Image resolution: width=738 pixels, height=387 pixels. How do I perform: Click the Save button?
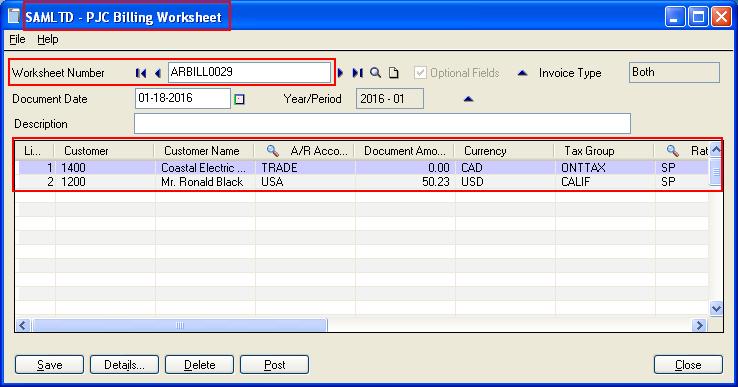(x=49, y=365)
